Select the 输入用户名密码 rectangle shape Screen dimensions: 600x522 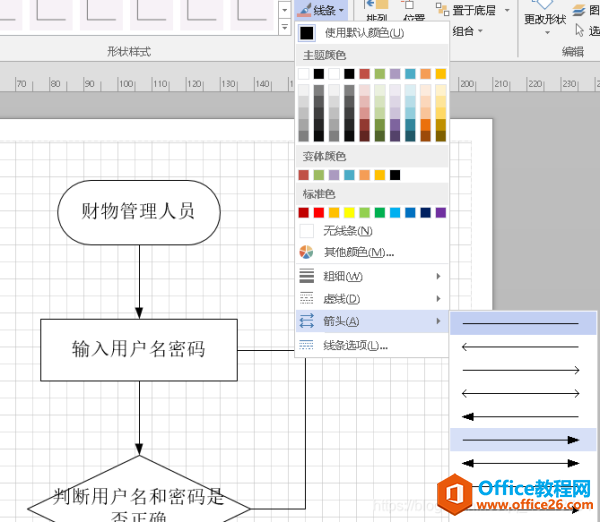click(138, 349)
